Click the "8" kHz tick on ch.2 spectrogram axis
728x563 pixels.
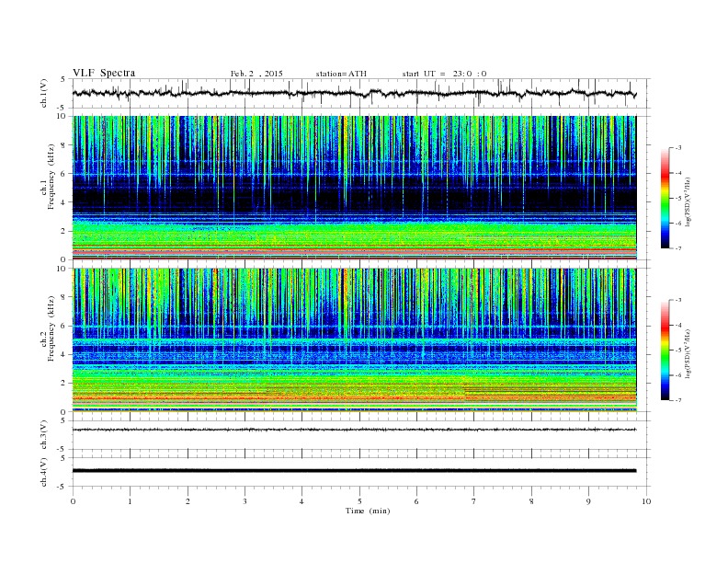pos(63,297)
